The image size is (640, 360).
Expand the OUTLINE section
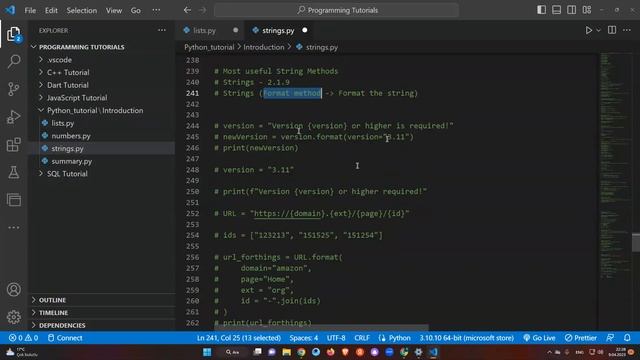tap(101, 300)
